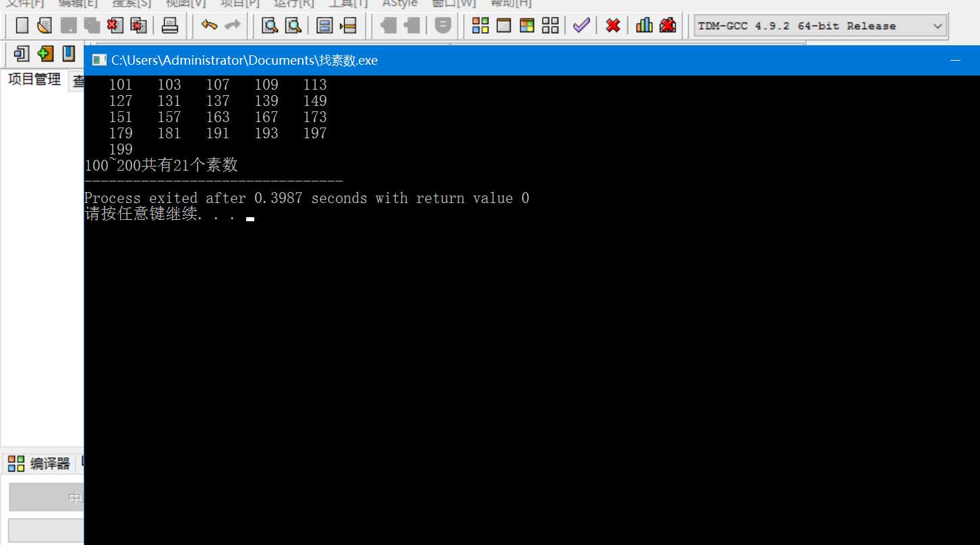Click the grayed Save All icon

pos(92,26)
